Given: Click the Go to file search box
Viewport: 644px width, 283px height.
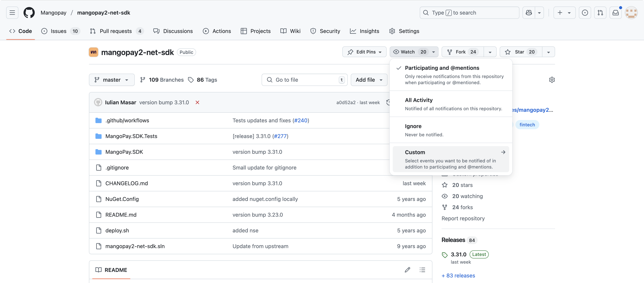Looking at the screenshot, I should pyautogui.click(x=304, y=80).
